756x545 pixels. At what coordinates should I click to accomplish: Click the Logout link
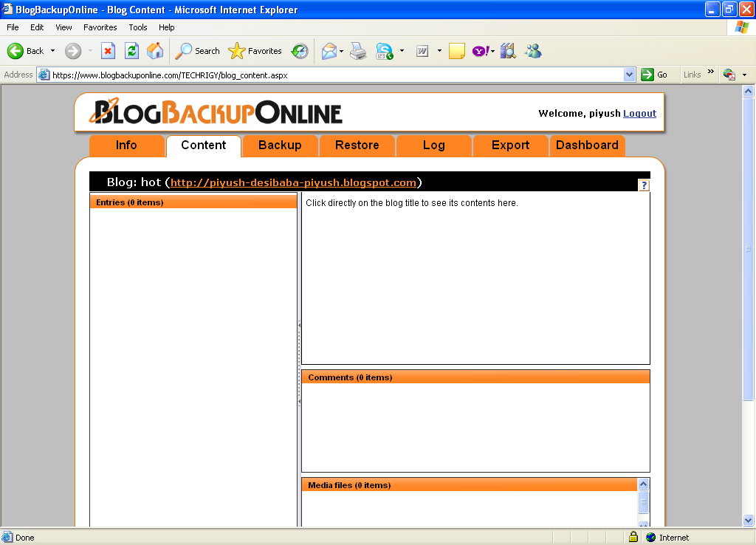(x=640, y=113)
